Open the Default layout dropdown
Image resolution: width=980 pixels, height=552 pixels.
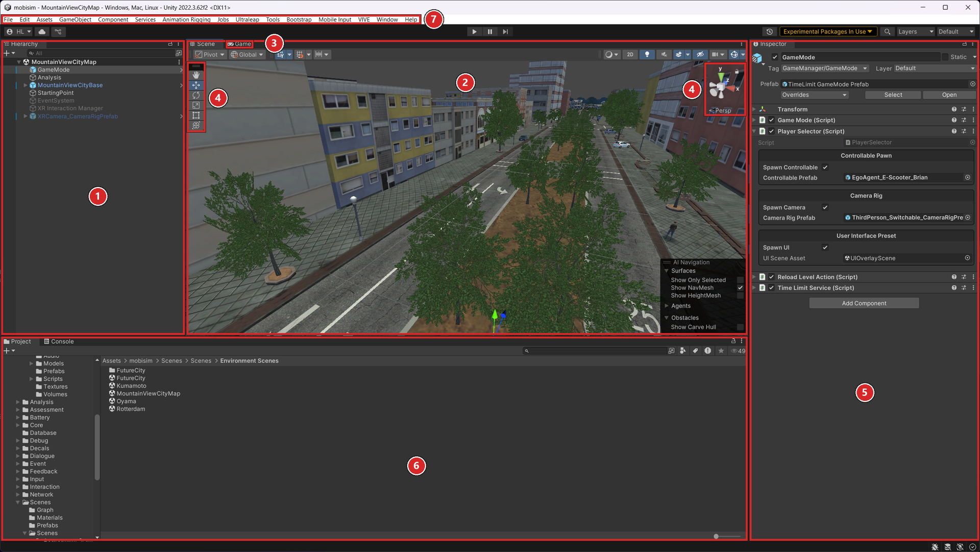(956, 32)
